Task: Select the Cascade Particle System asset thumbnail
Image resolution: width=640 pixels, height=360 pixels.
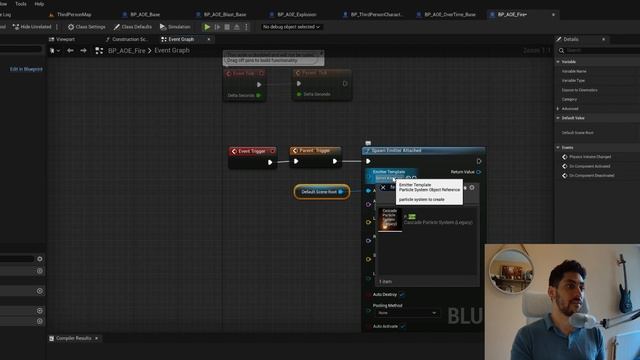Action: point(390,220)
